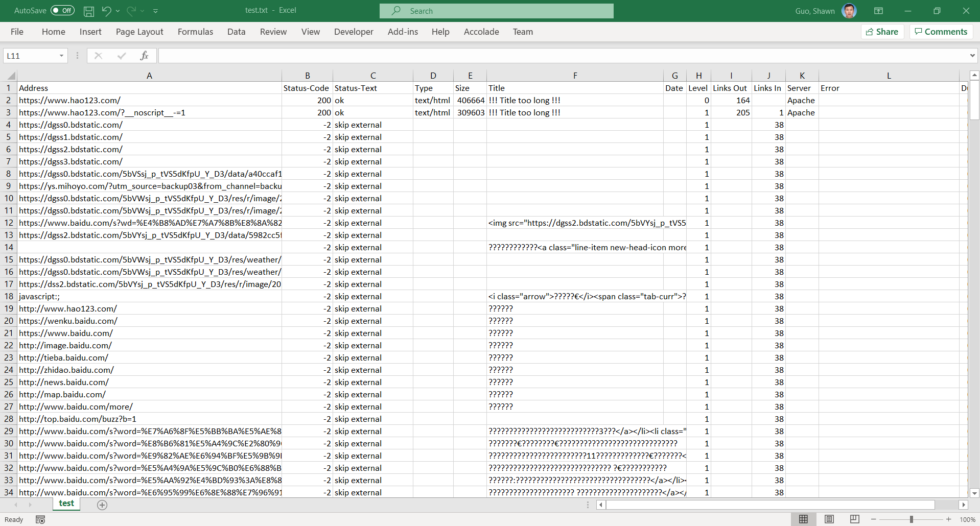
Task: Toggle the AutoSave switch
Action: [x=62, y=10]
